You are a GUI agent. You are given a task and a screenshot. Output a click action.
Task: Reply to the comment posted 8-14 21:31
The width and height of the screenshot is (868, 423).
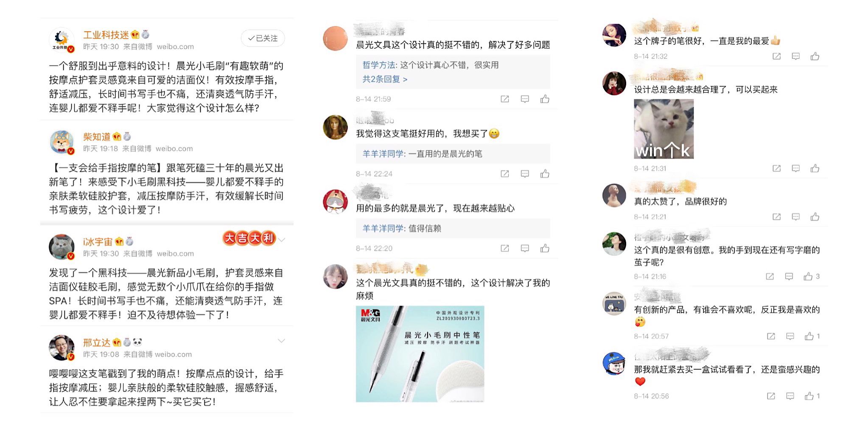tap(795, 169)
